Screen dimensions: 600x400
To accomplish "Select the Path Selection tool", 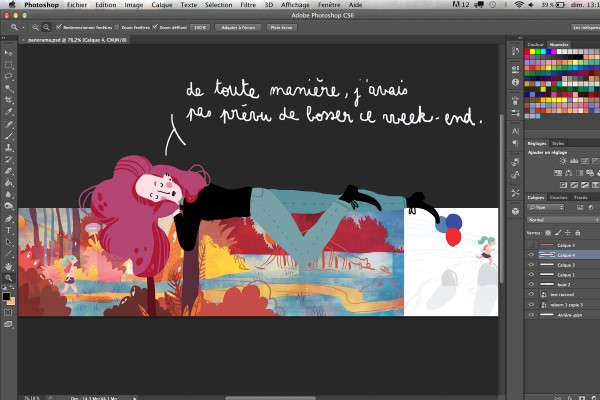I will 8,242.
